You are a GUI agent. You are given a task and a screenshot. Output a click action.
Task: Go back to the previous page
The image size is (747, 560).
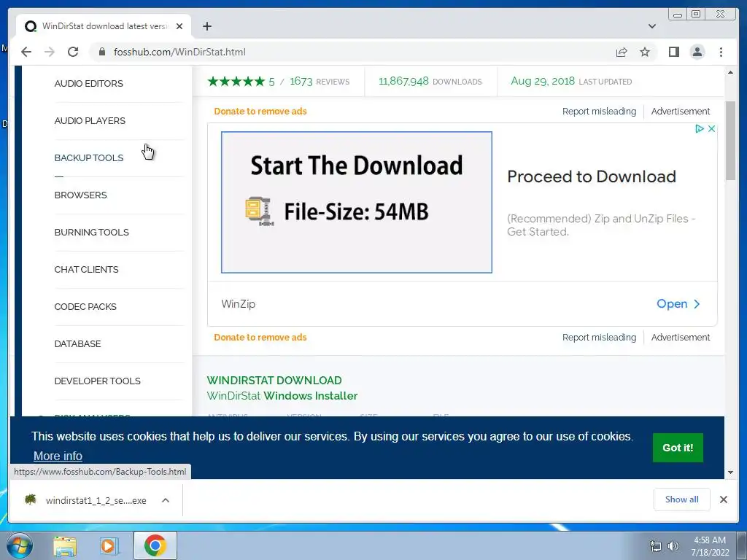click(26, 52)
